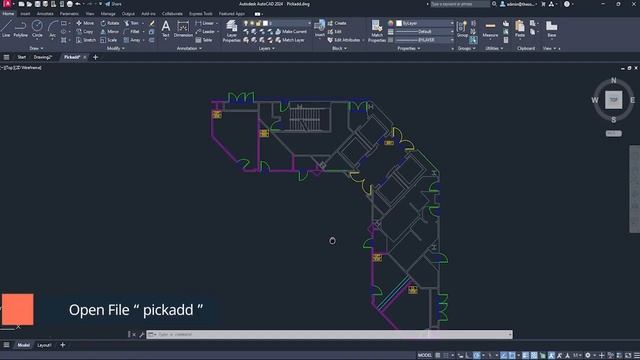Image resolution: width=640 pixels, height=360 pixels.
Task: Click the Dimension tool
Action: 183,29
